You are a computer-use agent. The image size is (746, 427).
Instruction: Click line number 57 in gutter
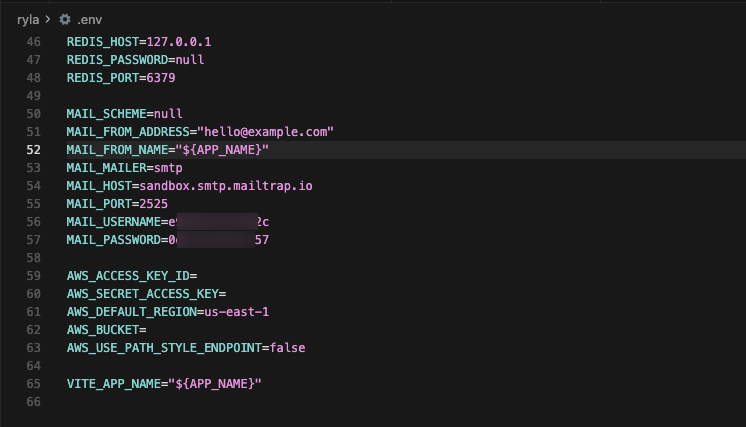33,240
